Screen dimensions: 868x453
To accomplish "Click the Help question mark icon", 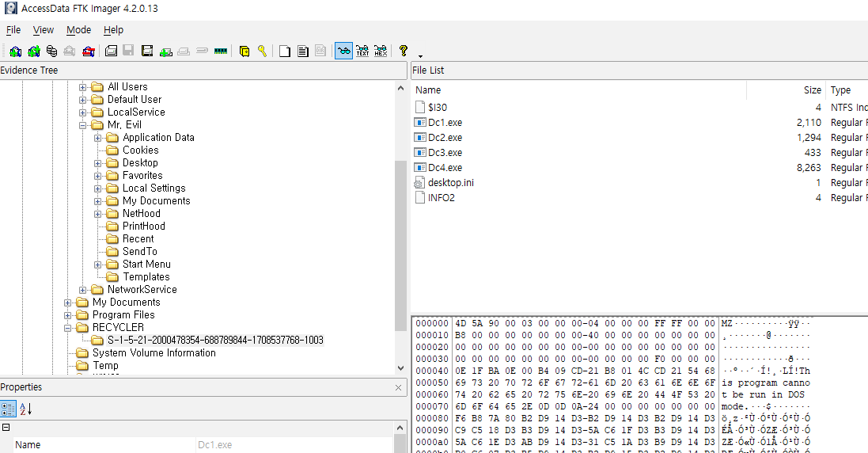I will click(x=403, y=51).
